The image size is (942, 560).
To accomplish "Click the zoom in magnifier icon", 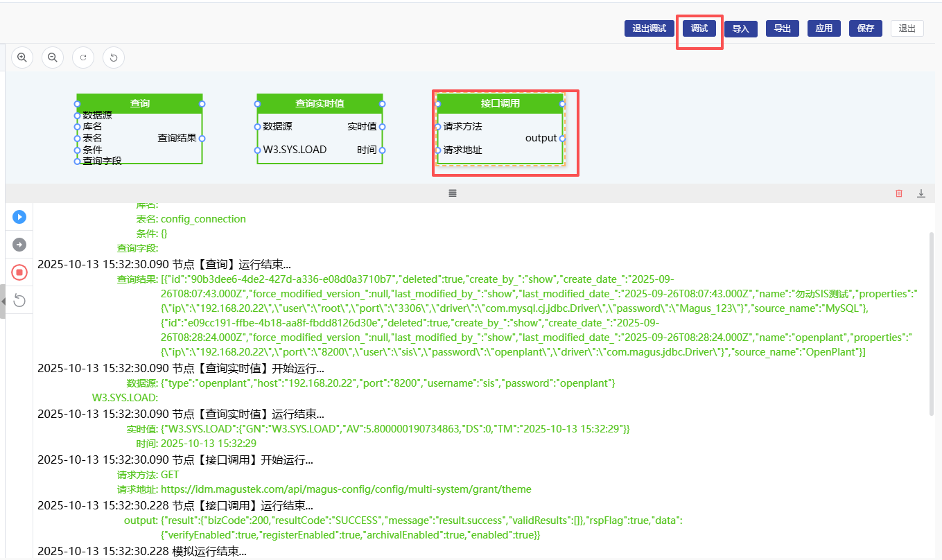I will click(22, 58).
